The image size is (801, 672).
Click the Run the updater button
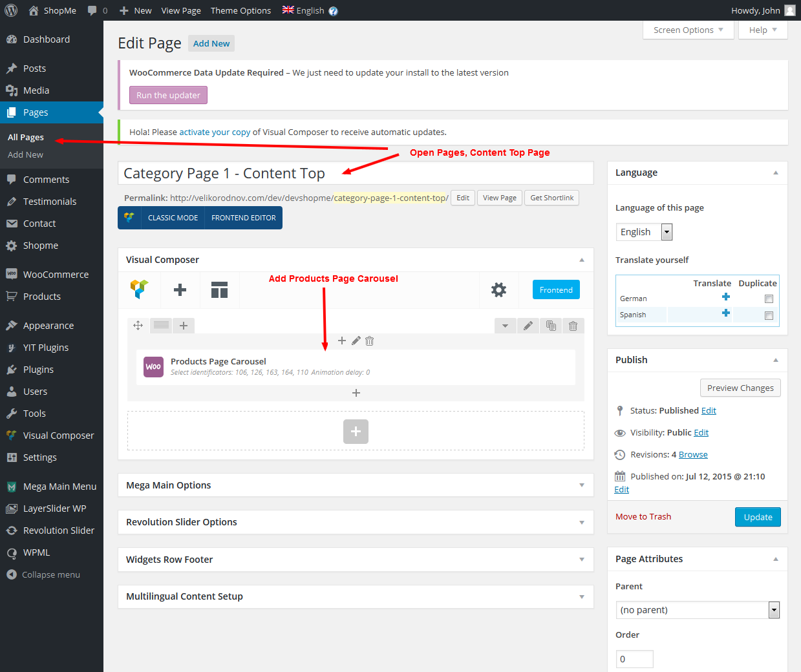click(168, 95)
